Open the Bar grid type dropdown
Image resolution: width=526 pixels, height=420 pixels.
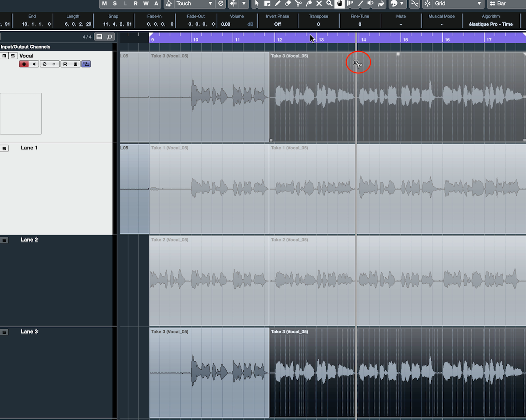507,4
